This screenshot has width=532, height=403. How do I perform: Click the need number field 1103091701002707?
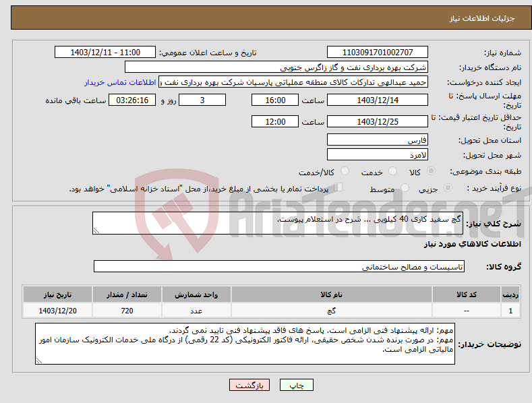[378, 53]
